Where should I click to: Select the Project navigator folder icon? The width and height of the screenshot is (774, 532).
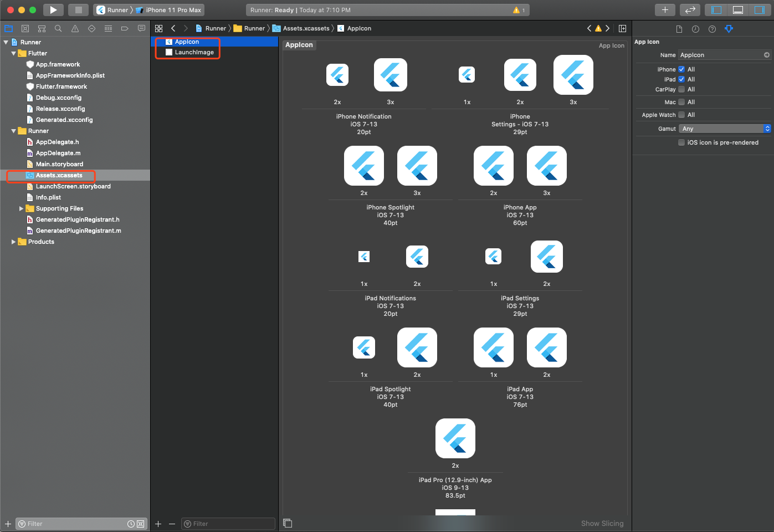(x=8, y=28)
